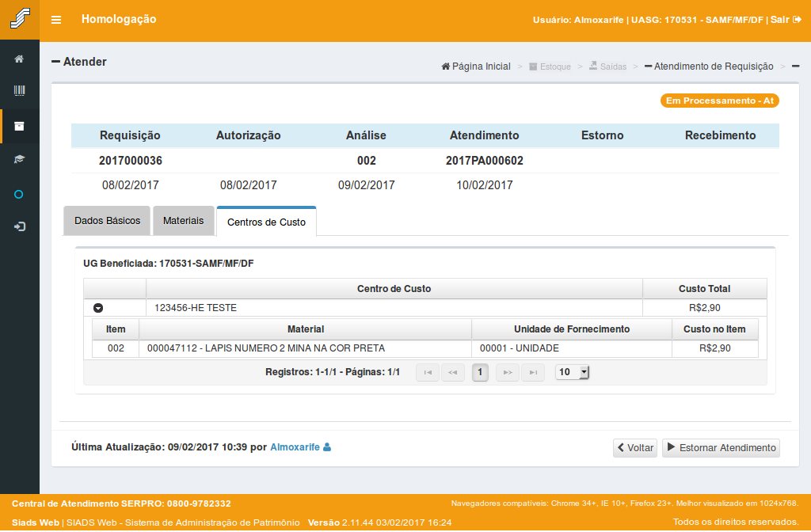Click the 123456-HE TESTE cell
Viewport: 811px width, 532px height.
tap(394, 308)
